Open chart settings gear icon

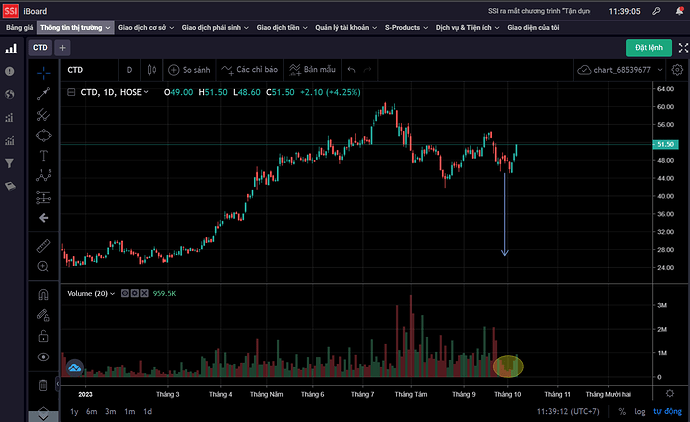677,70
